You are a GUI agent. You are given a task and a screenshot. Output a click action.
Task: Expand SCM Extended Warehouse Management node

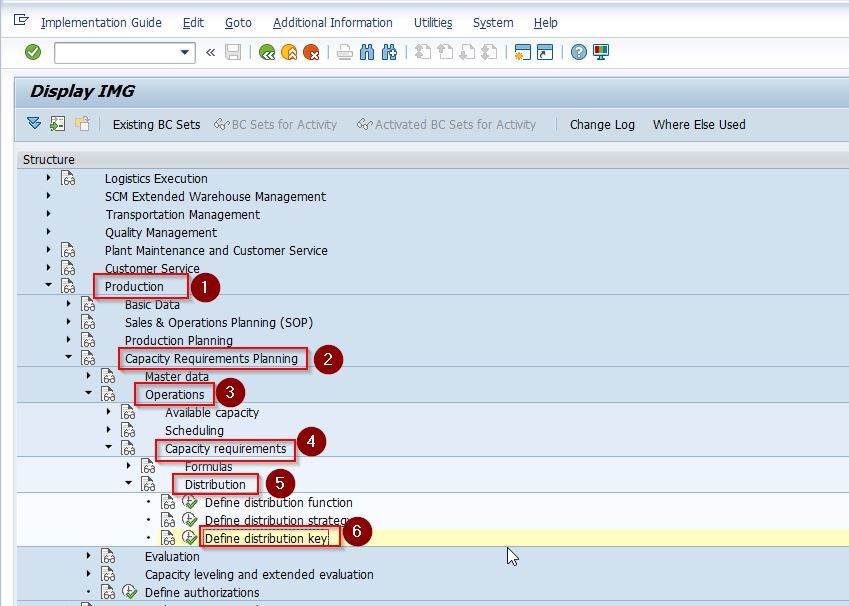click(x=49, y=196)
